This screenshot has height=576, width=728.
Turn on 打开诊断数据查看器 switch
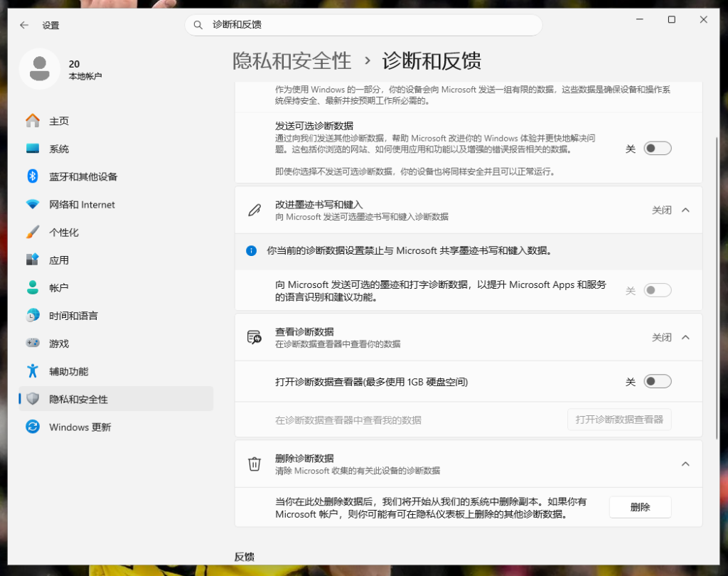click(658, 381)
